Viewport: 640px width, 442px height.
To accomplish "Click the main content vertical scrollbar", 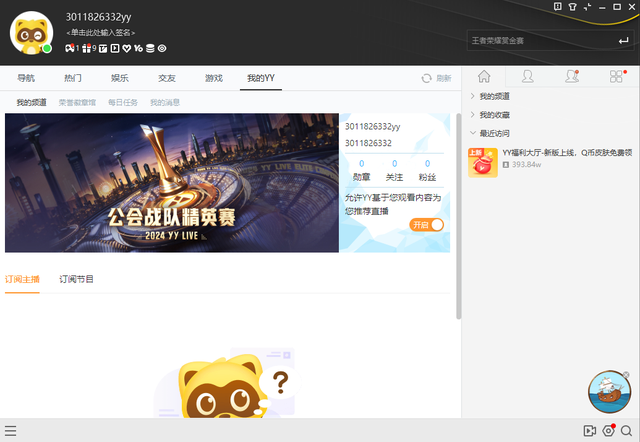I will [x=458, y=216].
